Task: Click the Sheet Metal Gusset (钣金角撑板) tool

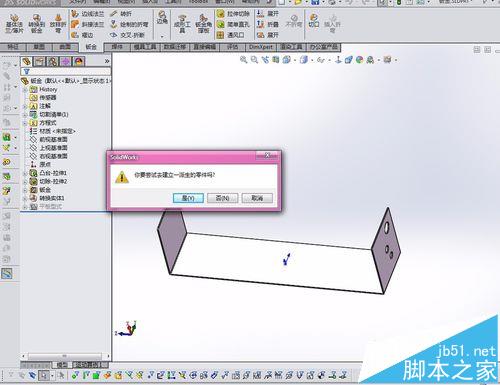Action: (203, 24)
